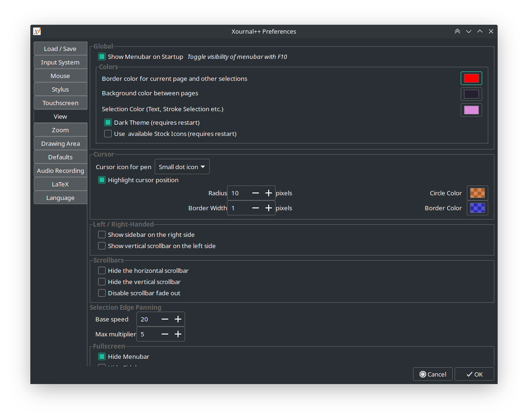Select the View tab
The height and width of the screenshot is (420, 528).
60,116
